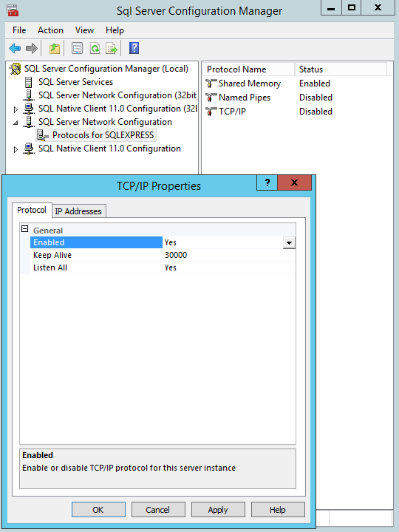Click the Enabled status of Shared Memory
Image resolution: width=399 pixels, height=532 pixels.
(315, 83)
